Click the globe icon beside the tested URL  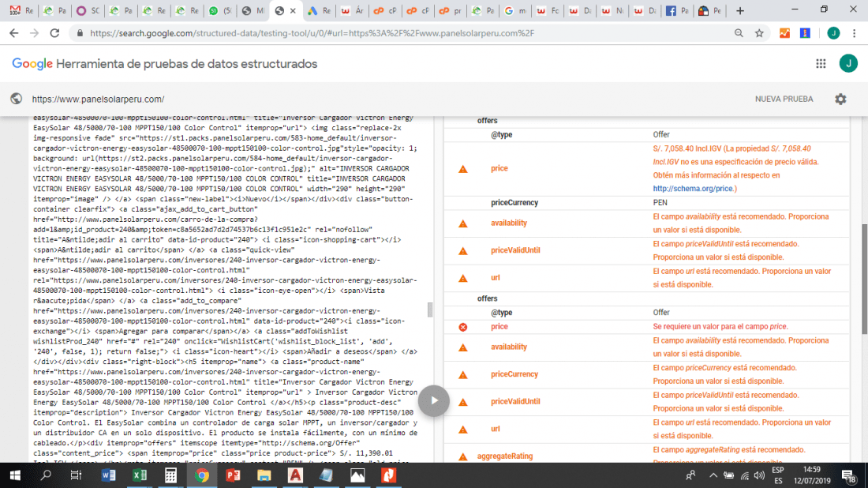point(16,99)
